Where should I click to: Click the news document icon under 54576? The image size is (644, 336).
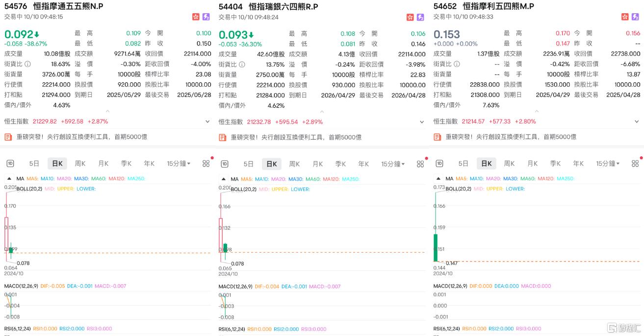[8, 137]
